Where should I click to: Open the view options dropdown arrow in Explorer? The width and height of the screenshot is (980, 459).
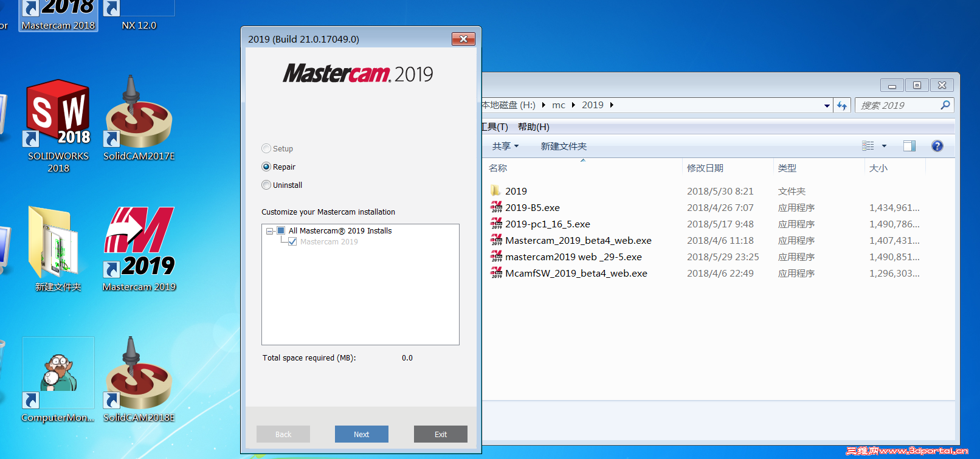[x=884, y=146]
